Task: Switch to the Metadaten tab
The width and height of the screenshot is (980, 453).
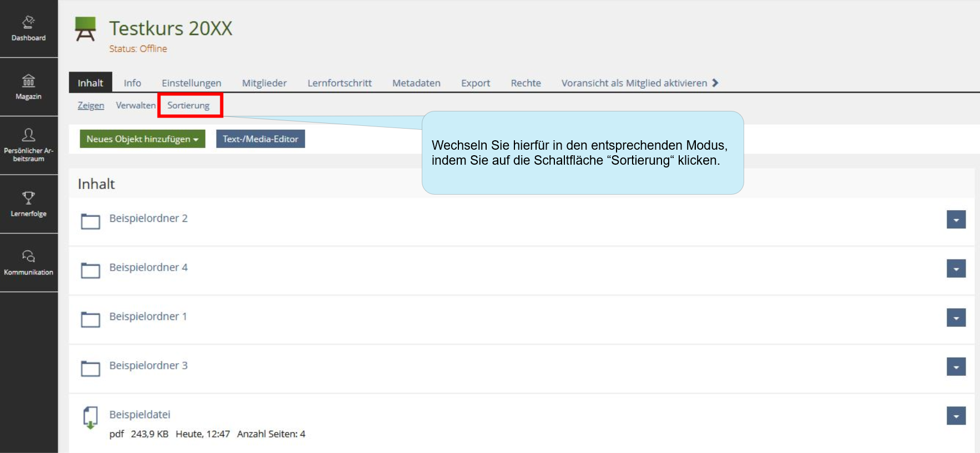Action: click(x=416, y=83)
